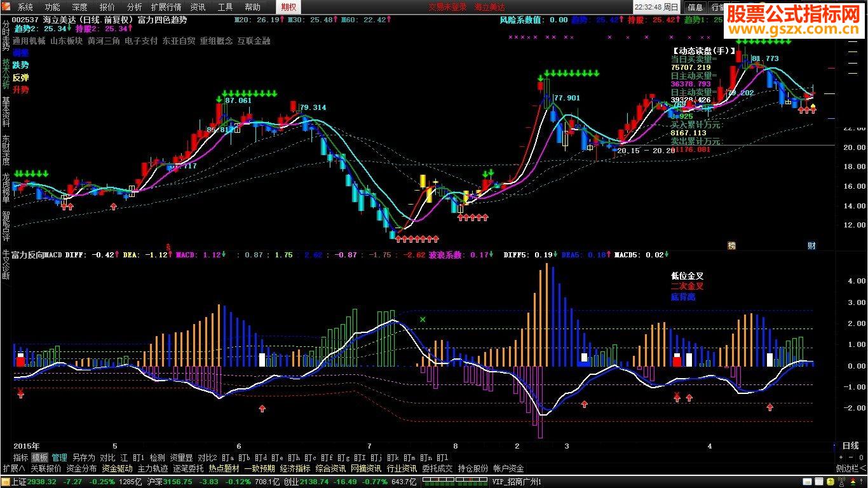Click the 检测 template button
The height and width of the screenshot is (488, 868).
click(157, 457)
